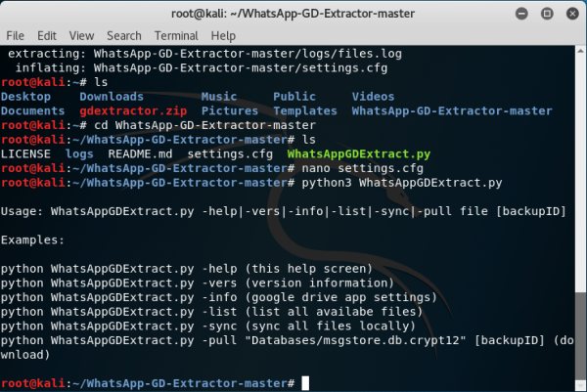Click the Templates directory name
Image resolution: width=587 pixels, height=392 pixels.
[x=305, y=110]
